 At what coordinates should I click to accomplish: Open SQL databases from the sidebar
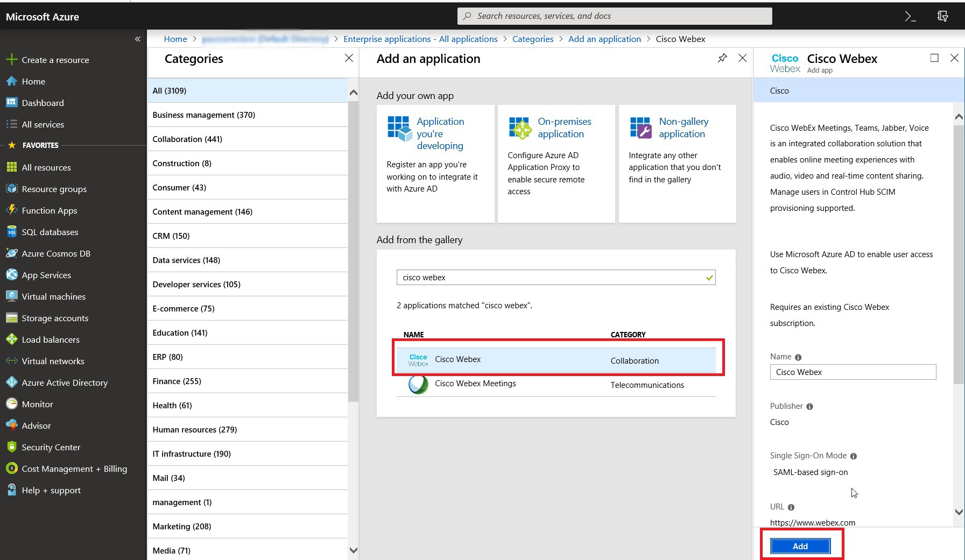point(49,232)
